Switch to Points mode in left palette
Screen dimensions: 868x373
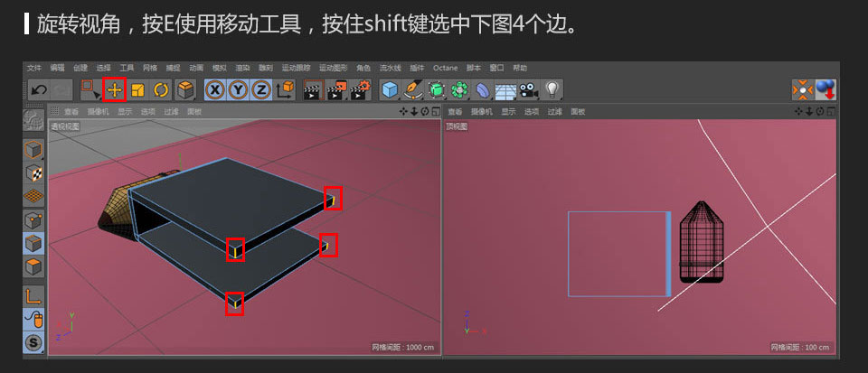click(33, 220)
